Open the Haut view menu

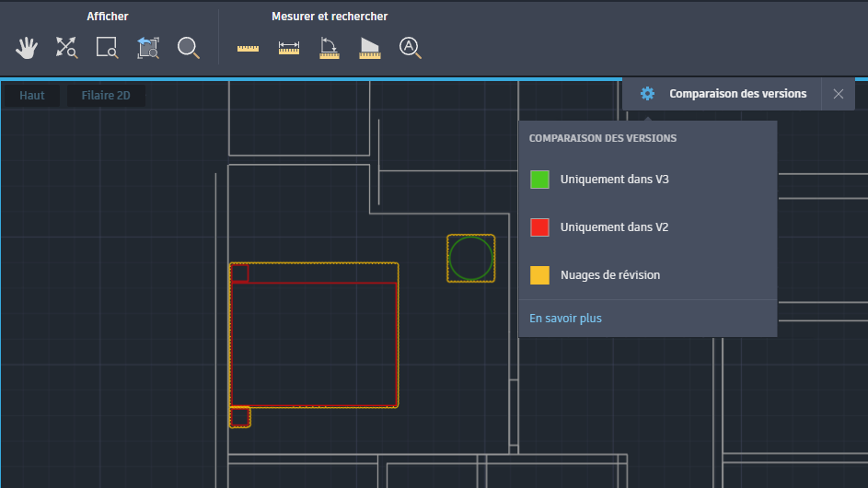31,95
